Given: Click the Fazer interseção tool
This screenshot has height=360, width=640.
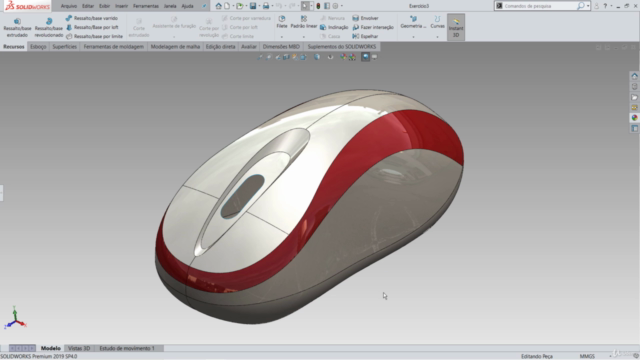Looking at the screenshot, I should pyautogui.click(x=373, y=27).
